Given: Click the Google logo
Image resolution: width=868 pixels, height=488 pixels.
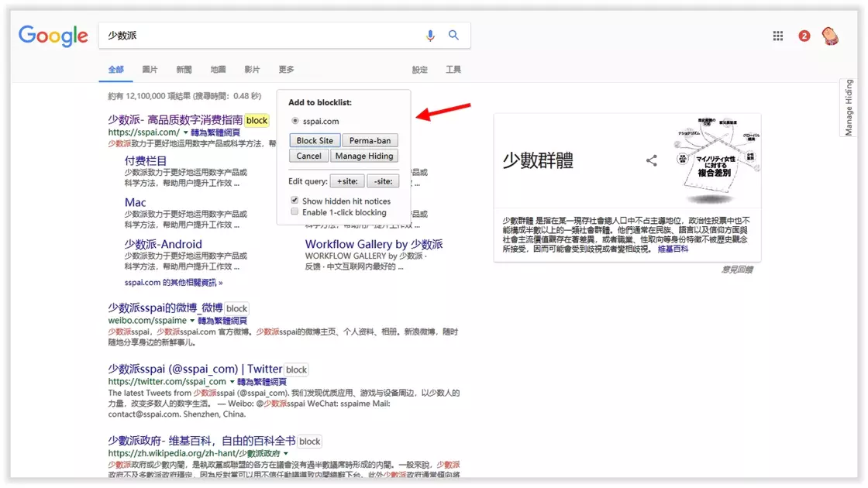Looking at the screenshot, I should (53, 36).
